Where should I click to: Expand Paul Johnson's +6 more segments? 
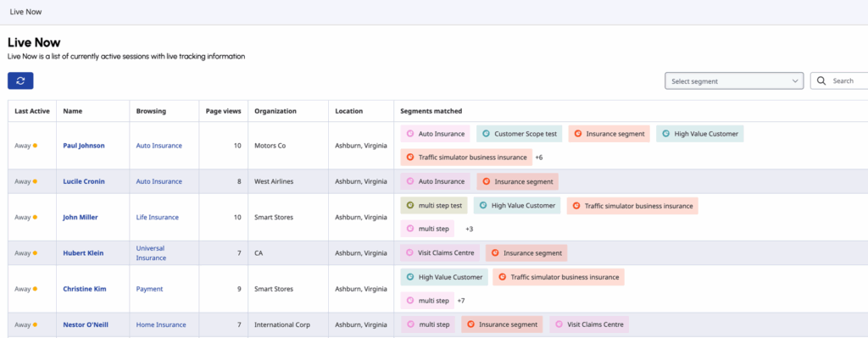538,157
